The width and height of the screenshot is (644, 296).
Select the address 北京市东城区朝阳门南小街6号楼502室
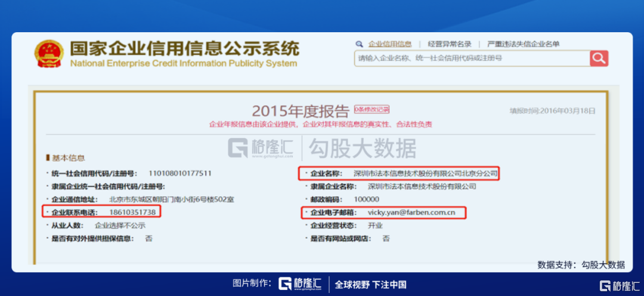click(172, 199)
